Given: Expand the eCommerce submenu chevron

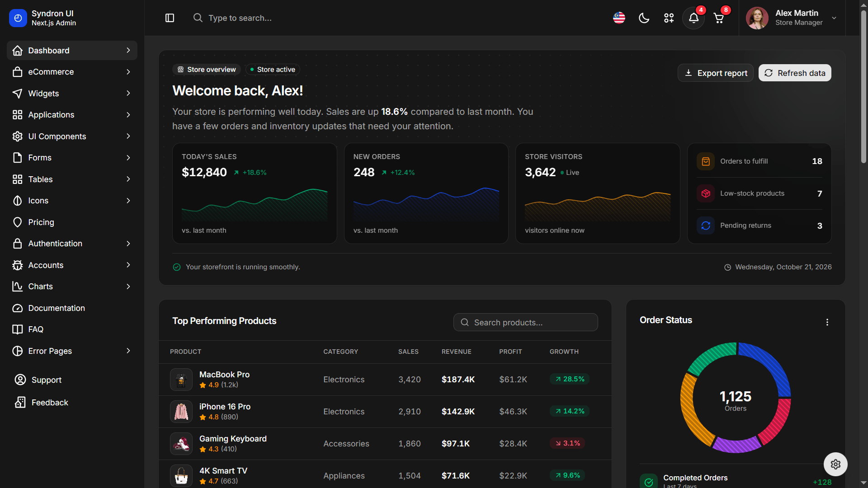Looking at the screenshot, I should [x=128, y=72].
